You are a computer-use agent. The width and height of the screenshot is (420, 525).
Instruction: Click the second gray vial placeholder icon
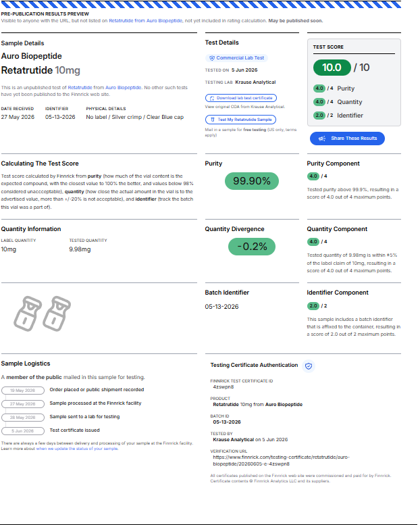(x=57, y=314)
